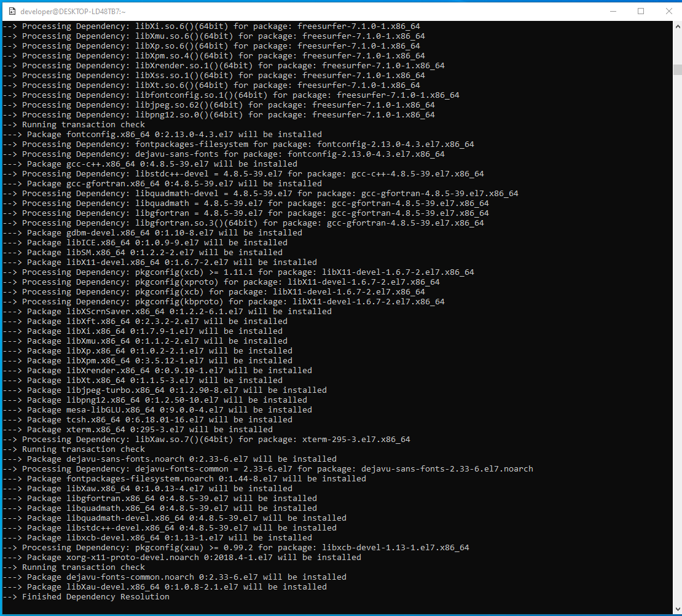Viewport: 682px width, 616px height.
Task: Click the vertical scrollbar thumb
Action: [x=676, y=69]
